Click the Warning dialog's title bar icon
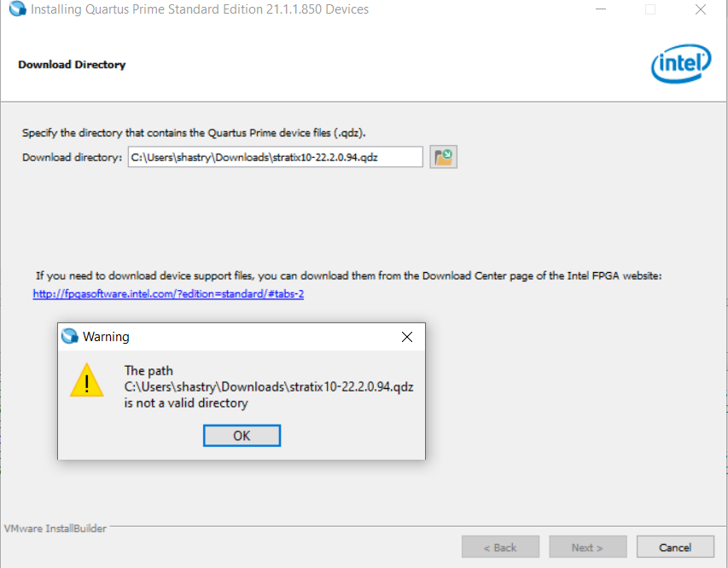Image resolution: width=728 pixels, height=568 pixels. (70, 336)
